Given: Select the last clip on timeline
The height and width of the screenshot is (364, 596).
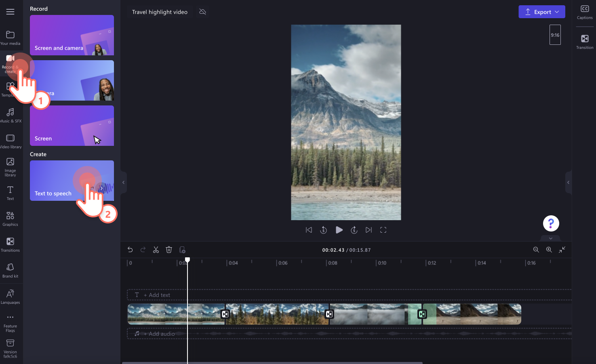Looking at the screenshot, I should click(473, 314).
